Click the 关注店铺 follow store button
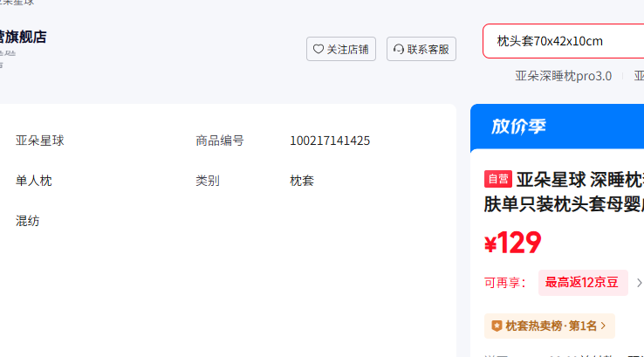The image size is (644, 357). (x=341, y=49)
